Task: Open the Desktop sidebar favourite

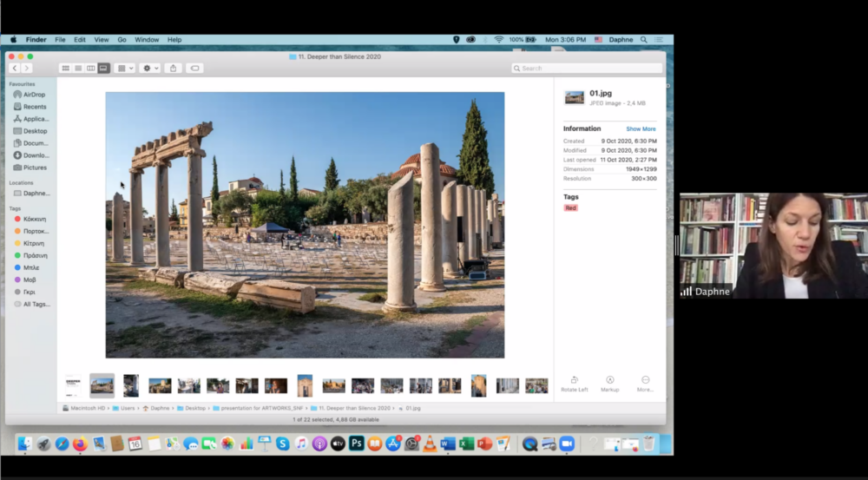Action: pyautogui.click(x=30, y=131)
